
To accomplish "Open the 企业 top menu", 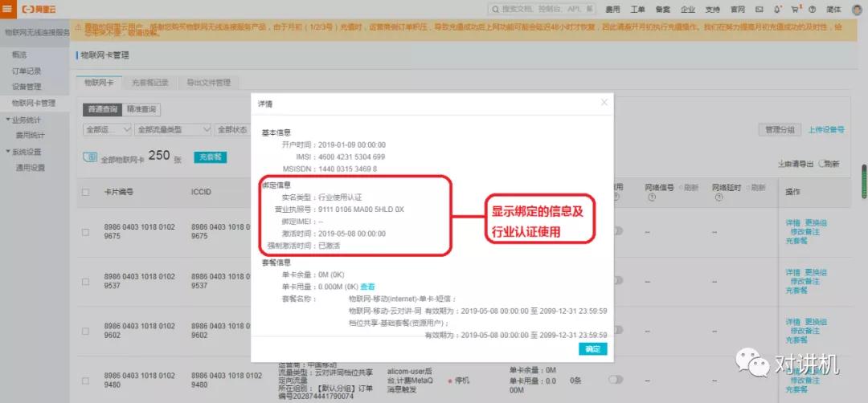I will click(687, 10).
